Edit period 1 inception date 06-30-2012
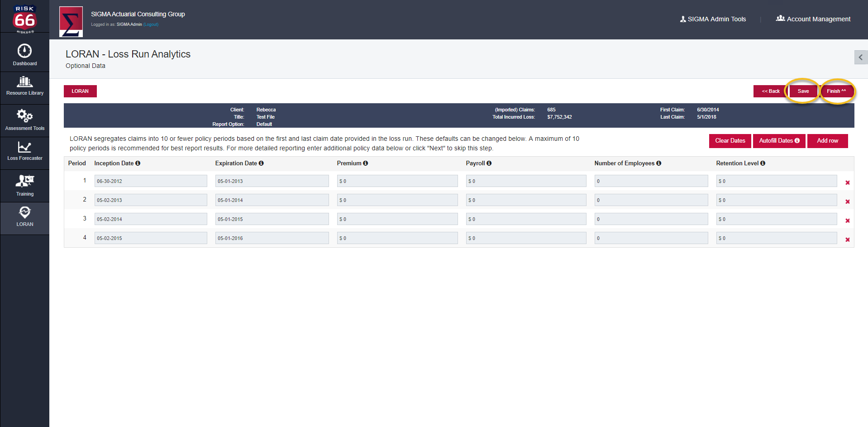868x427 pixels. point(151,181)
